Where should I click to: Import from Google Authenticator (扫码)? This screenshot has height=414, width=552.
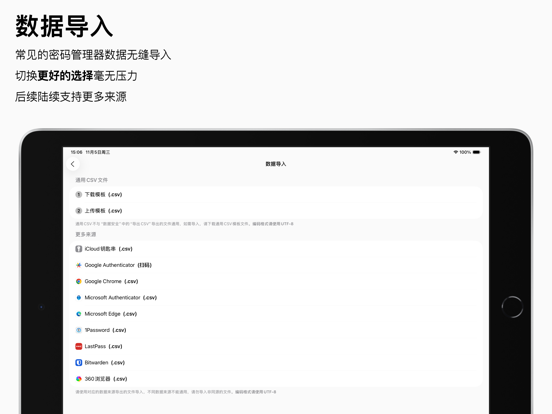coord(276,265)
